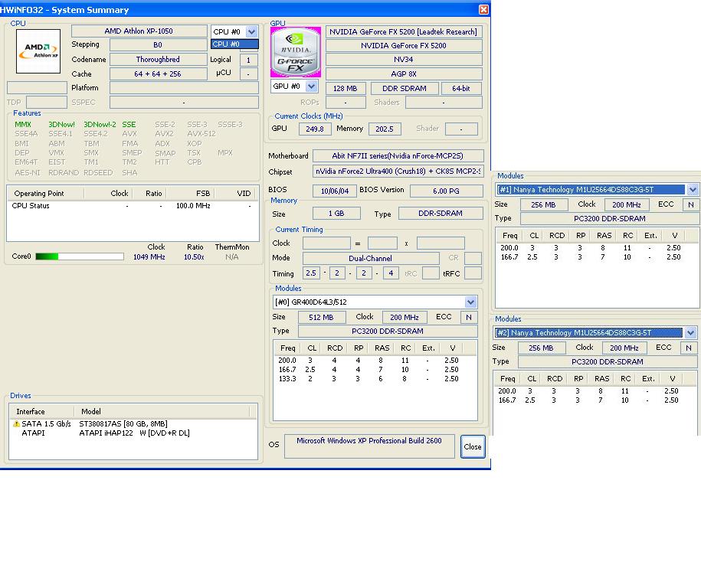Expand the #1 Nanya Technology module dropdown
The height and width of the screenshot is (588, 701).
click(693, 189)
